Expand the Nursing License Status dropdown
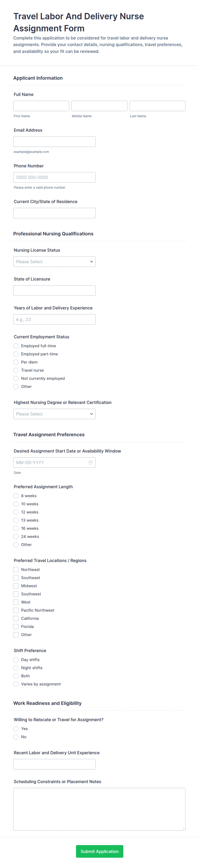197x868 pixels. pyautogui.click(x=54, y=262)
